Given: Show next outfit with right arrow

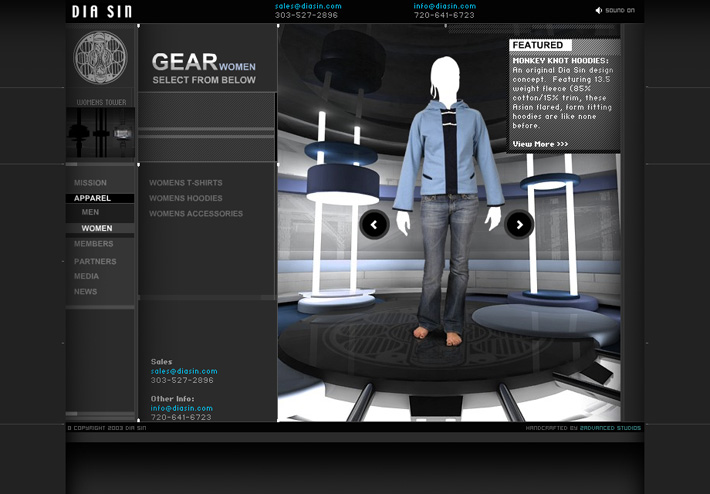Looking at the screenshot, I should pos(519,224).
